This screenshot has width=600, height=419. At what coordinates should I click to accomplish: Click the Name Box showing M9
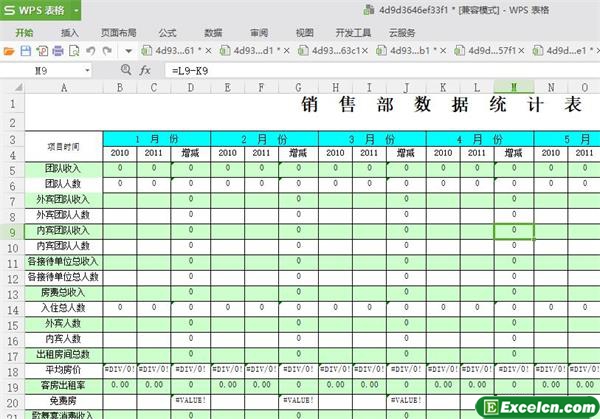tap(41, 71)
